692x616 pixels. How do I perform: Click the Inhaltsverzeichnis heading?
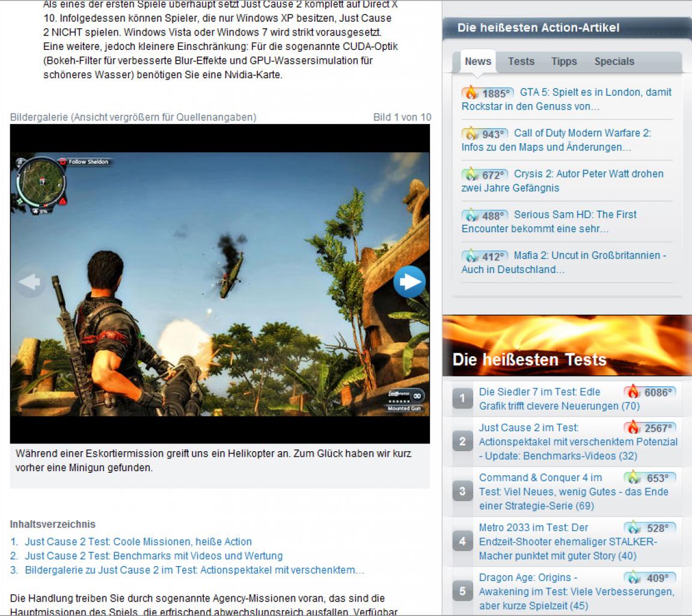[52, 524]
